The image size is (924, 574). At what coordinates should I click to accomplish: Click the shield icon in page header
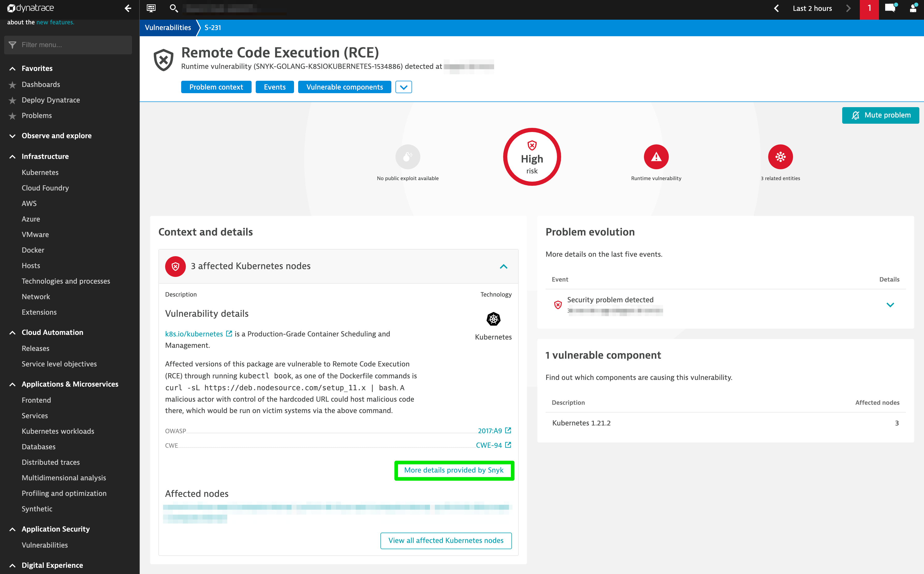coord(164,60)
